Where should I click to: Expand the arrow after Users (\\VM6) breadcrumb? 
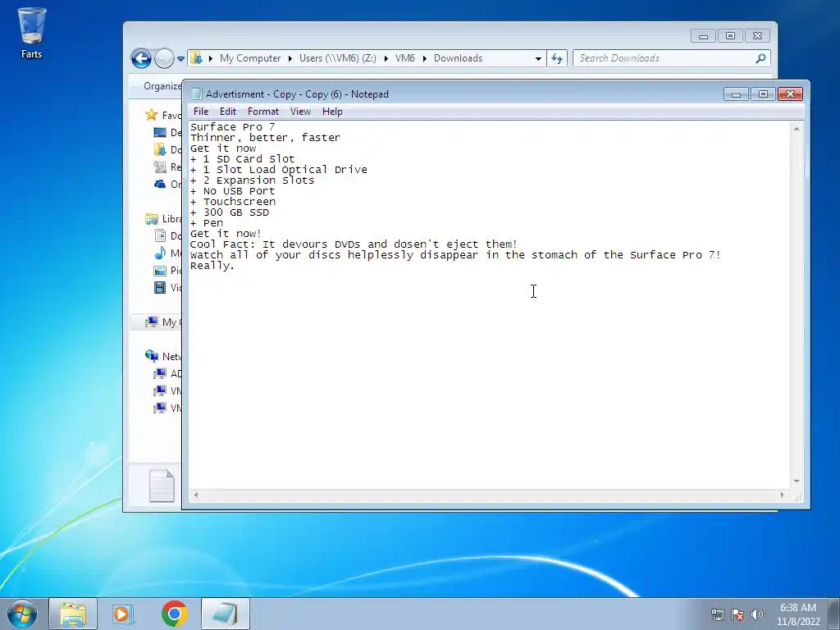pos(386,58)
